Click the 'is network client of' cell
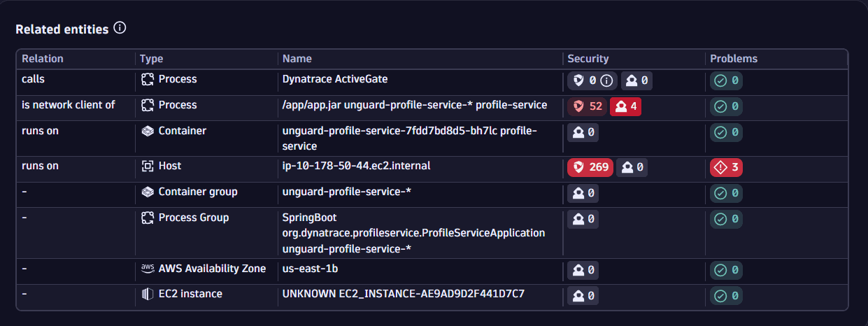 (69, 106)
